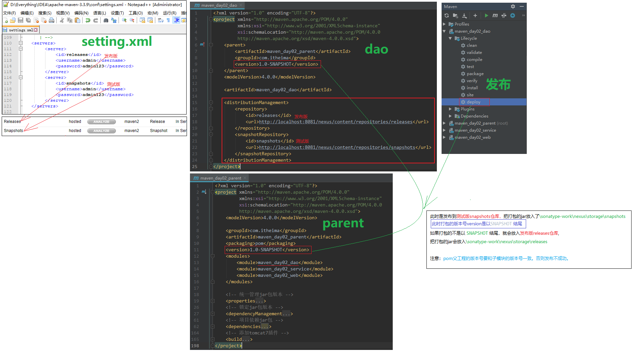Click parent-POM gutter icon on dao line 6
The width and height of the screenshot is (644, 357).
pyautogui.click(x=202, y=44)
